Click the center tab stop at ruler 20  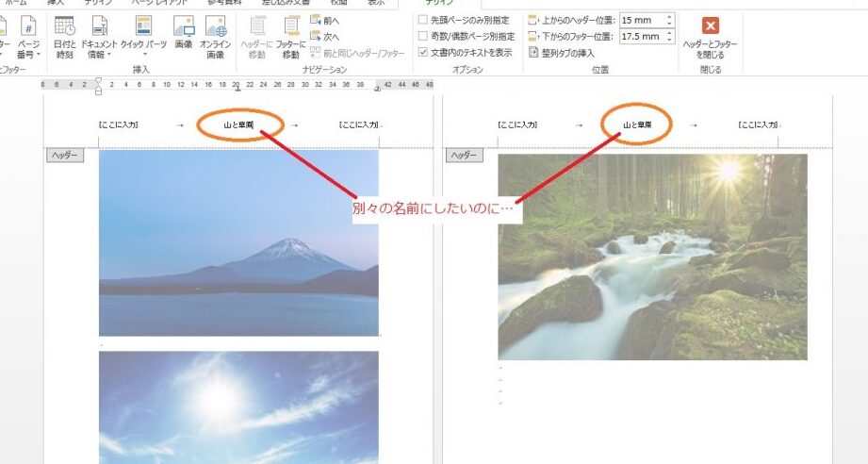tap(237, 89)
